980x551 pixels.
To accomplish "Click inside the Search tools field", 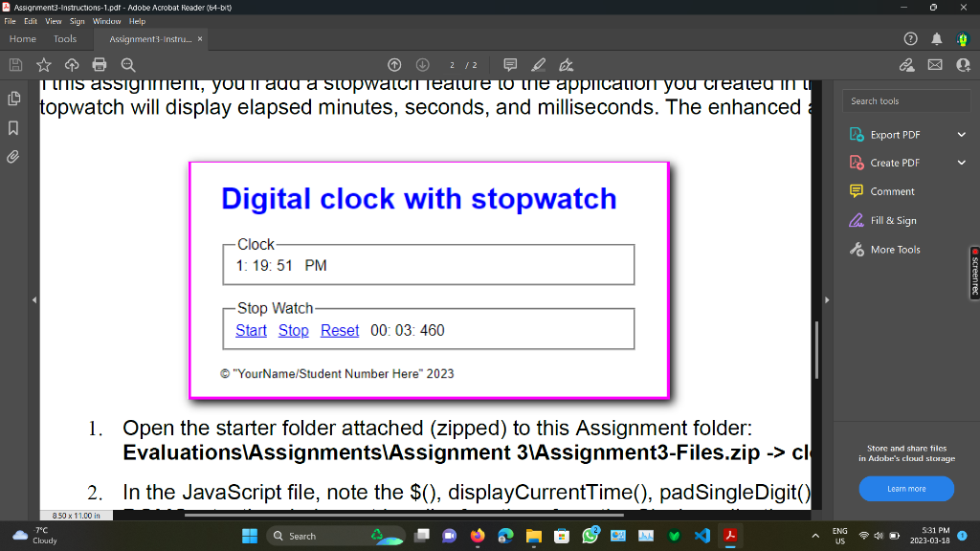I will tap(905, 100).
